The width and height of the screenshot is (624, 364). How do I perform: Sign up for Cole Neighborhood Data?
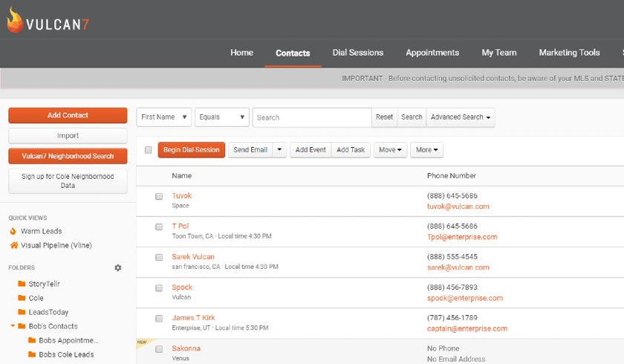(x=68, y=181)
